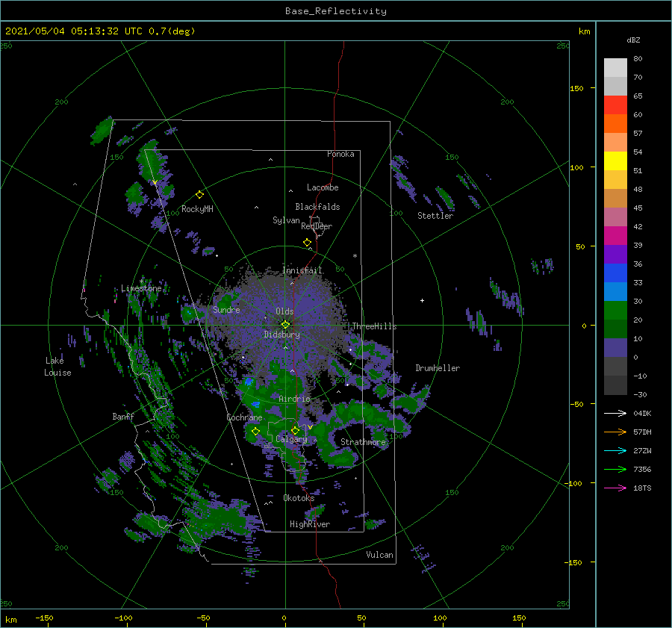Click the bright yellow swatch between 54 and 51
The height and width of the screenshot is (628, 672).
615,161
